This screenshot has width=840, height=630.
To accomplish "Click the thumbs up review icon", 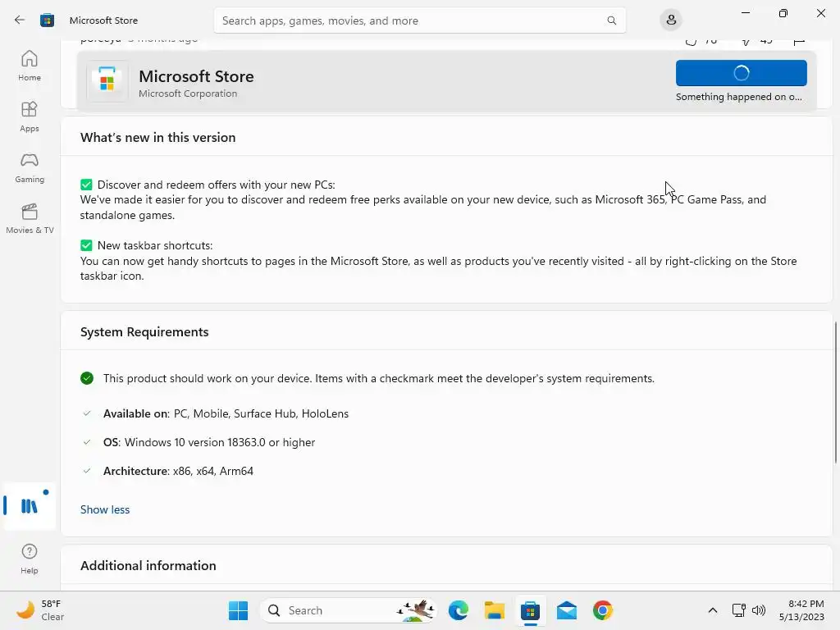I will 691,41.
